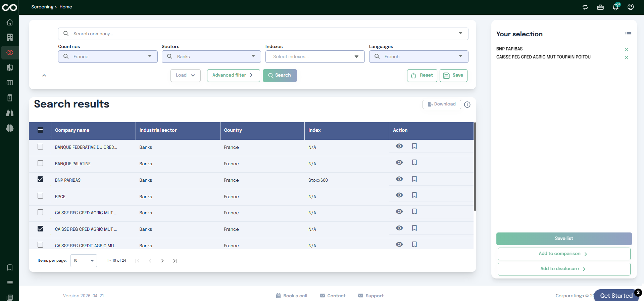Open the Screening eye icon in the sidebar
644x301 pixels.
[10, 52]
